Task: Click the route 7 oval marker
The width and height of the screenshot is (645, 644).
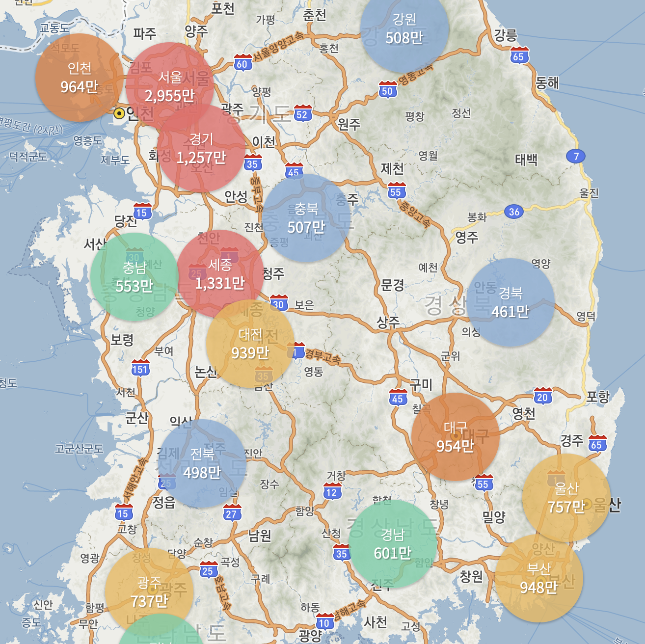Action: pos(576,156)
